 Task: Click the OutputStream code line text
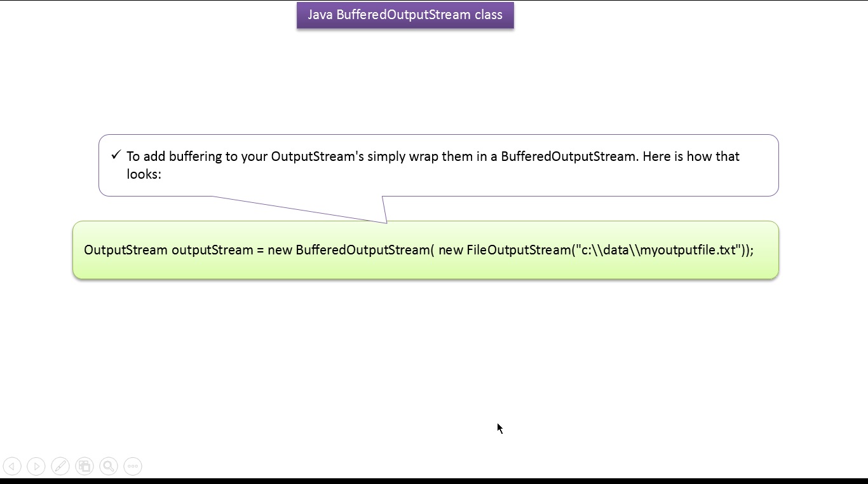pyautogui.click(x=419, y=250)
